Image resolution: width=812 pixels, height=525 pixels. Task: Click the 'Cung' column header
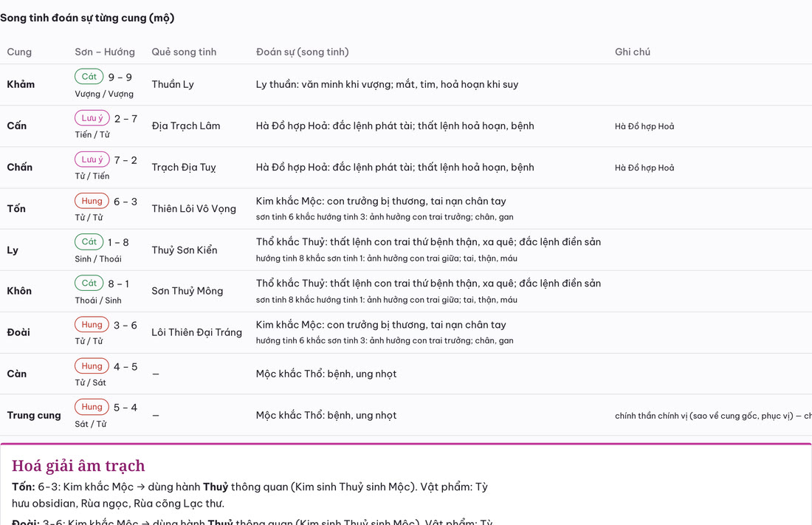[19, 52]
